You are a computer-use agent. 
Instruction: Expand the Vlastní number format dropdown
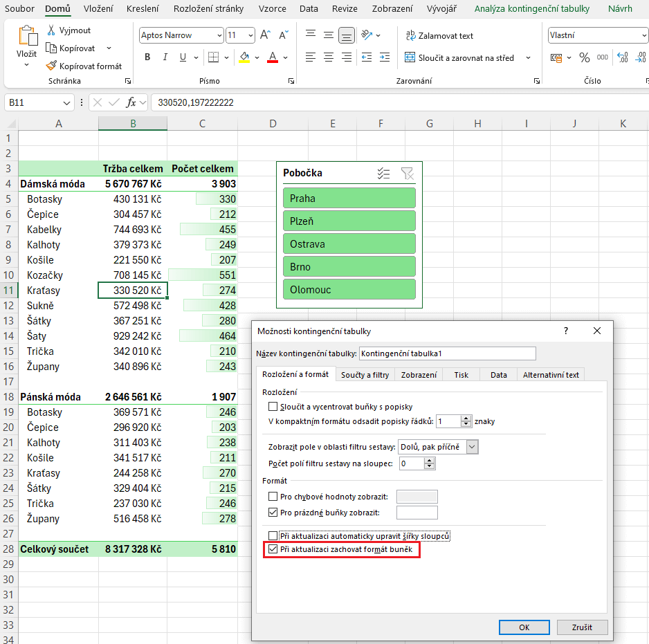[x=644, y=35]
